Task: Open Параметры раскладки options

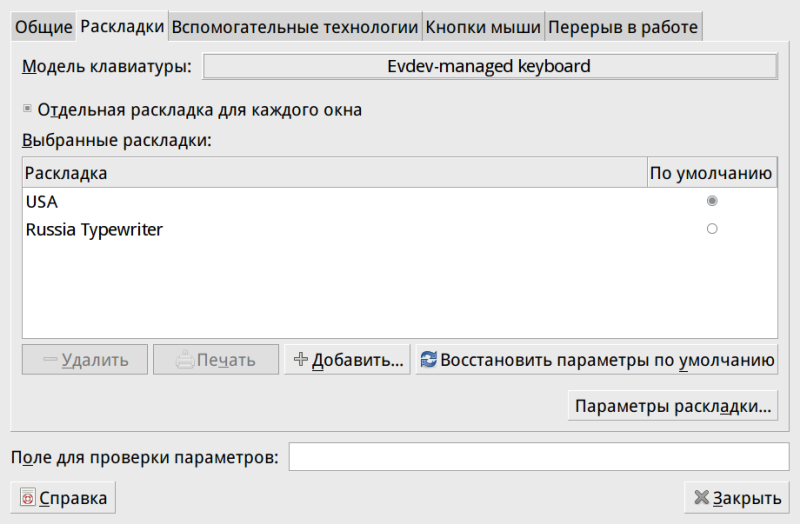Action: (672, 406)
